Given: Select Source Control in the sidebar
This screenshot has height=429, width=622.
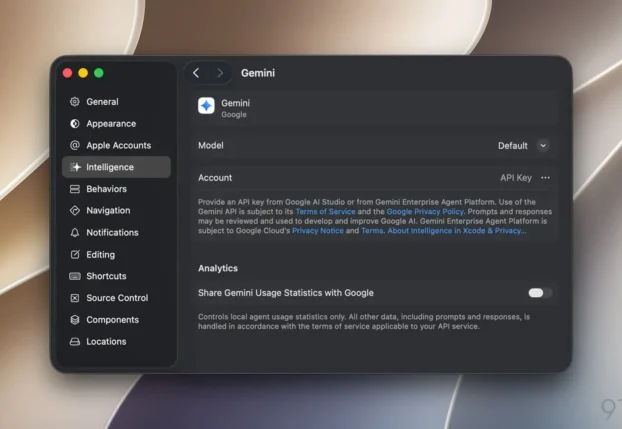Looking at the screenshot, I should click(x=116, y=298).
